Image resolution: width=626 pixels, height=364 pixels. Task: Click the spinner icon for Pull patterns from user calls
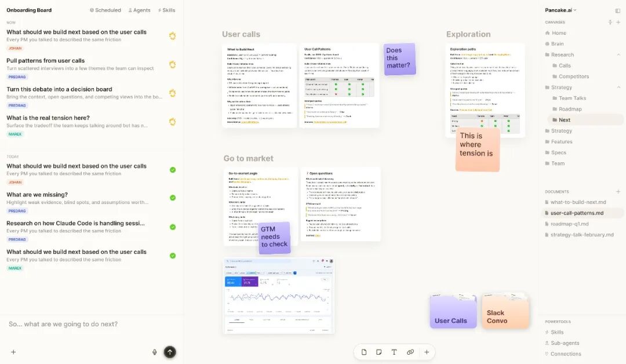[x=173, y=64]
